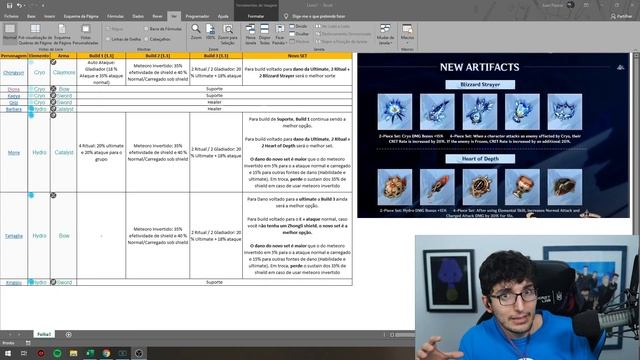Switch to Google Chrome on the taskbar
This screenshot has width=640, height=360.
coord(106,353)
